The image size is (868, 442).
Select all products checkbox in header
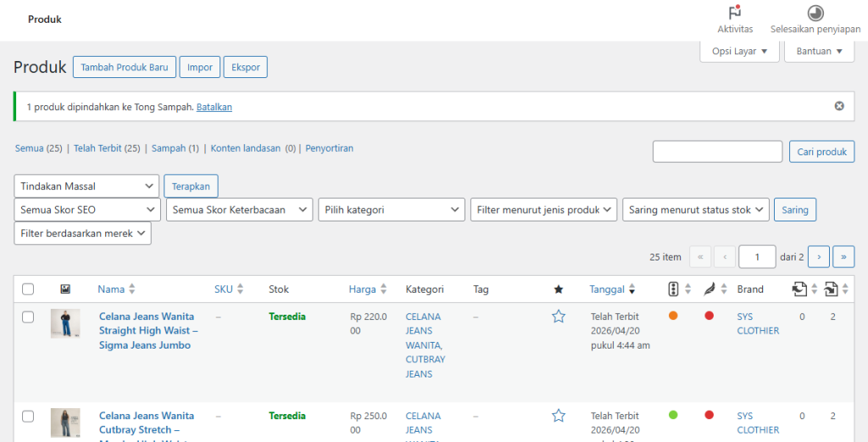28,289
